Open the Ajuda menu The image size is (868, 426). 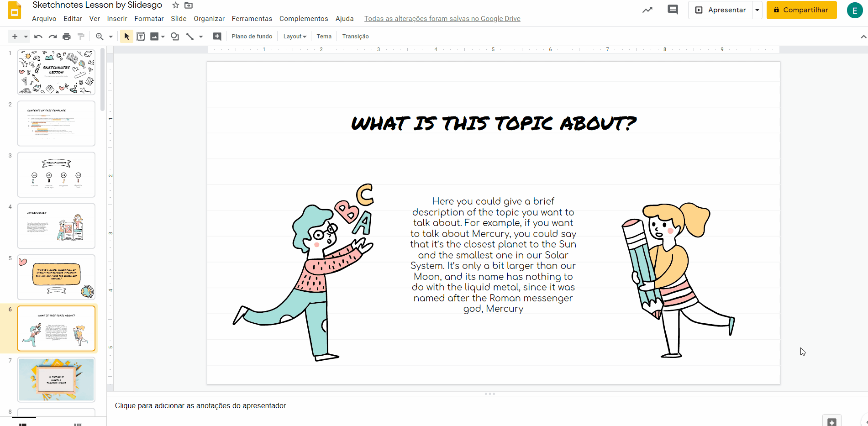click(x=345, y=19)
